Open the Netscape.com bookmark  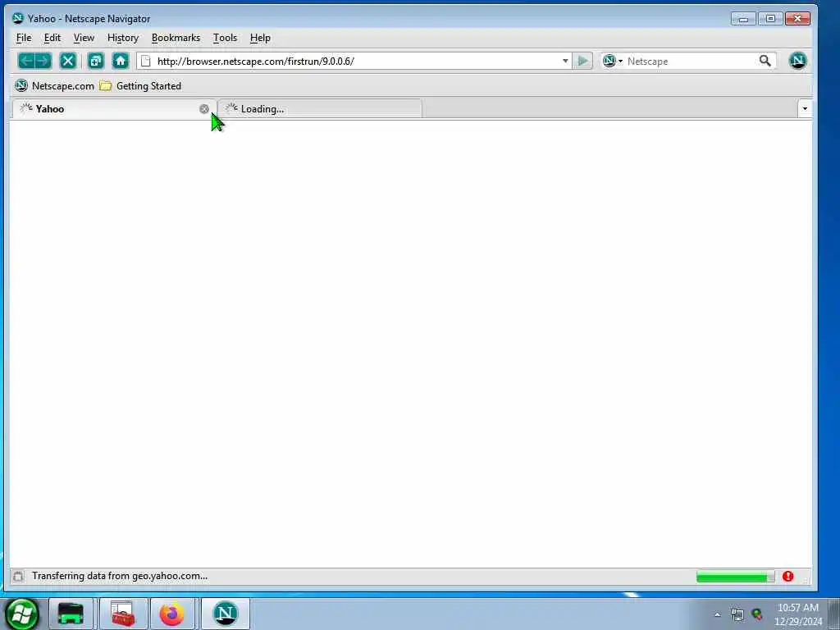tap(54, 85)
